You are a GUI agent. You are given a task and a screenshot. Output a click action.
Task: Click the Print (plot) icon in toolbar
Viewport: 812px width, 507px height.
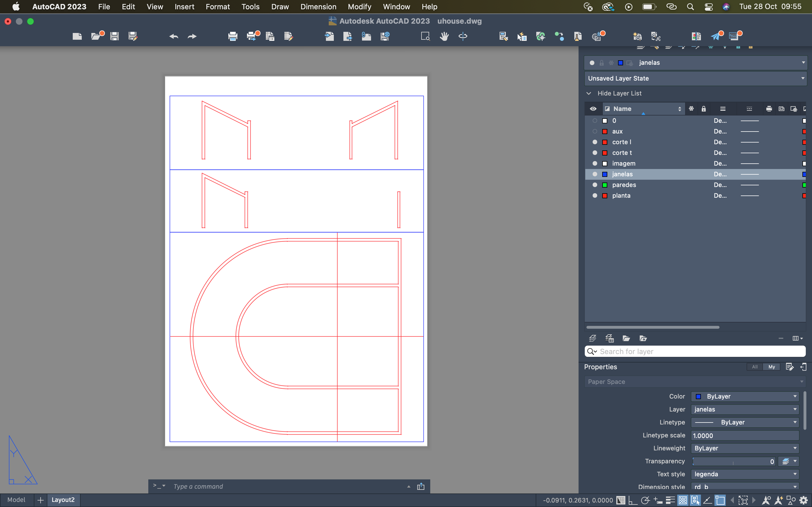point(233,36)
